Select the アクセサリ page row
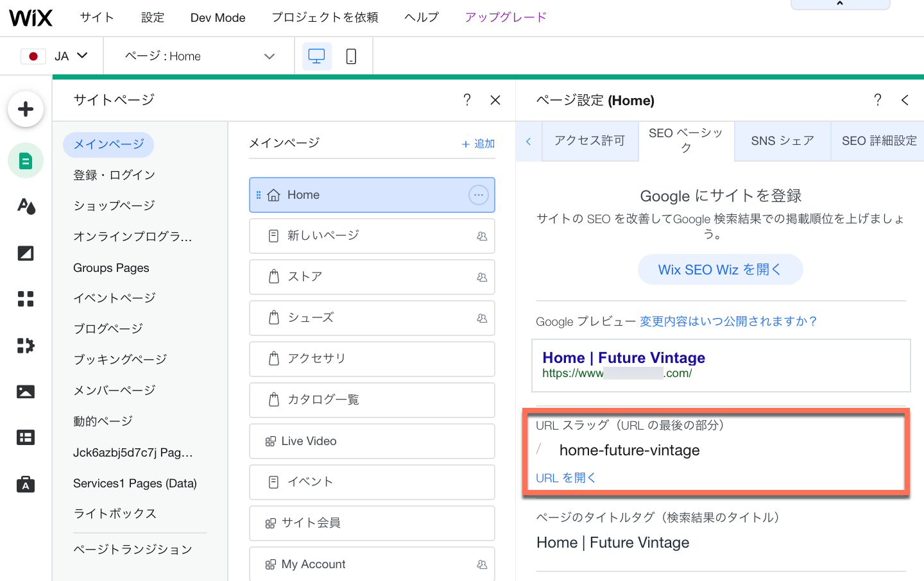924x581 pixels. [372, 359]
